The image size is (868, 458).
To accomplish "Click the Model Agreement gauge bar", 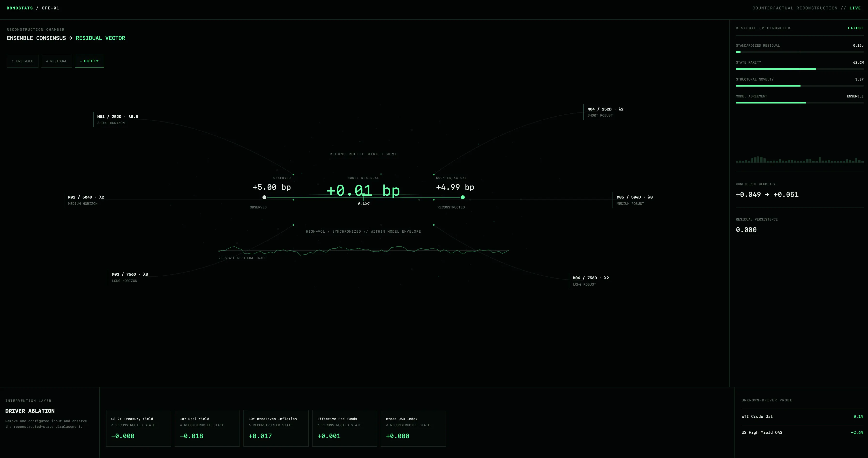I will (x=800, y=103).
